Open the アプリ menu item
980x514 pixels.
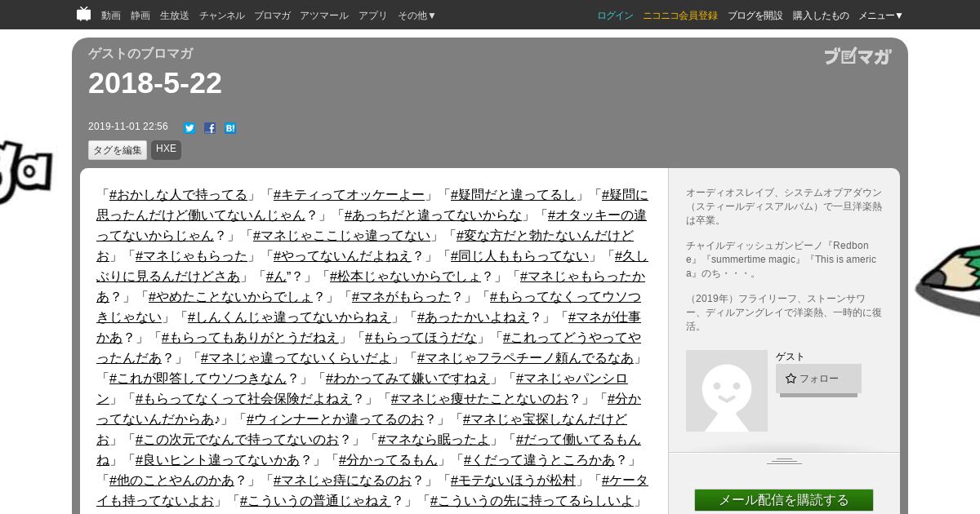click(x=373, y=16)
